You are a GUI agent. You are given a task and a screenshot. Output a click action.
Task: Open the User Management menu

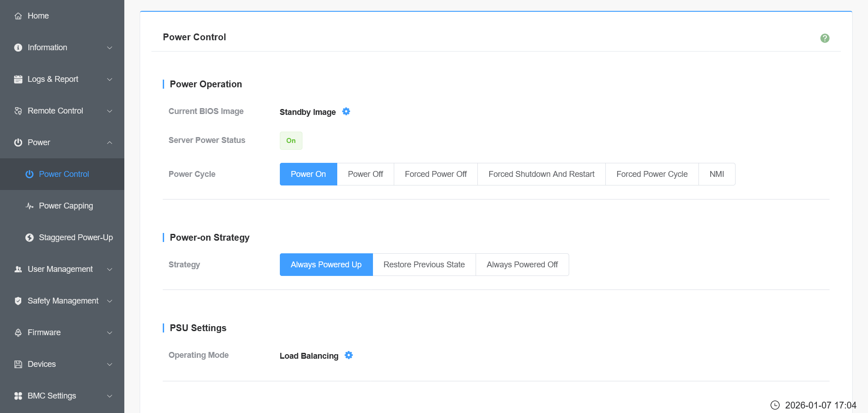pos(60,269)
